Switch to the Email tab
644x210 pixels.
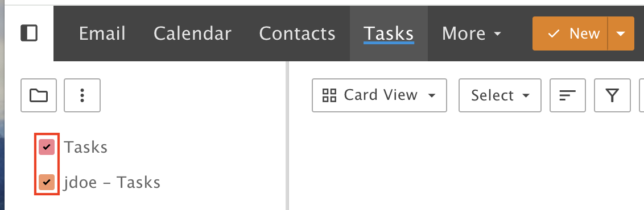(102, 33)
